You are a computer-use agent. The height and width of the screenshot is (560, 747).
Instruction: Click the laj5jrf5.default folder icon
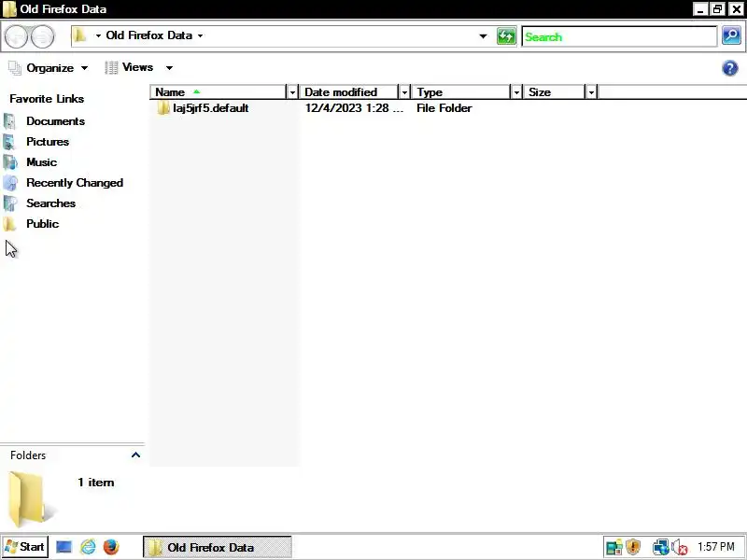(163, 108)
